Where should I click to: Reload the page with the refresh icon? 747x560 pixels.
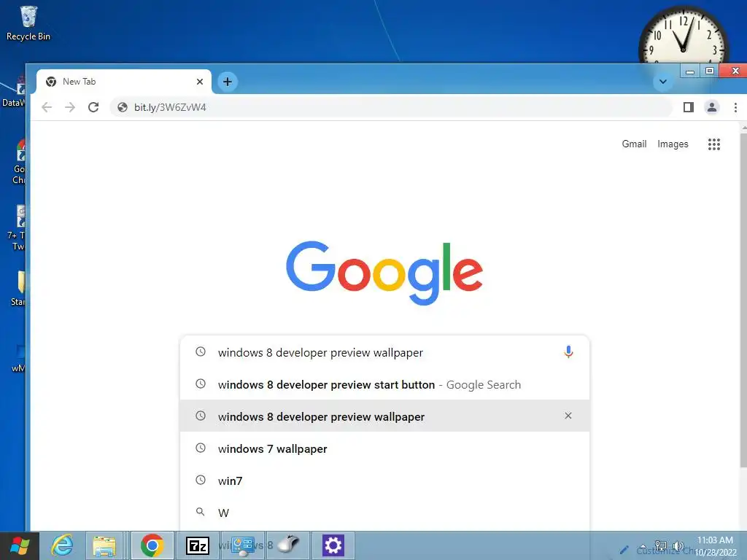[93, 107]
